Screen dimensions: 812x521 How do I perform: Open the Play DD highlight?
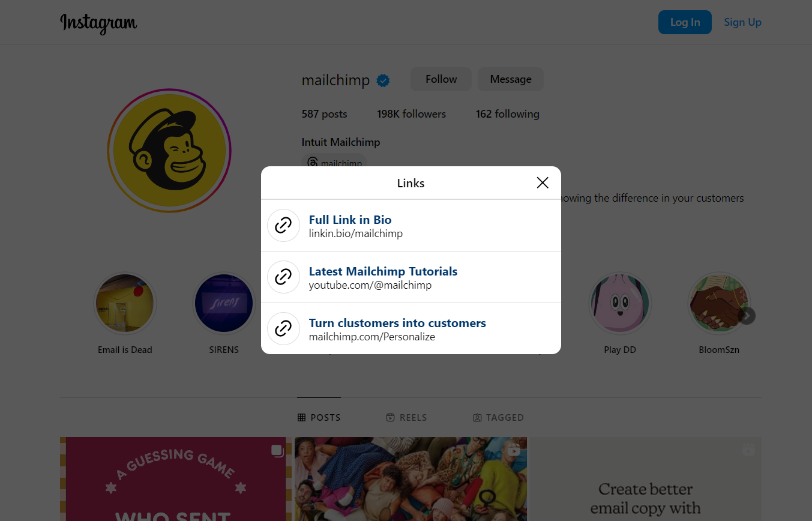click(x=620, y=304)
